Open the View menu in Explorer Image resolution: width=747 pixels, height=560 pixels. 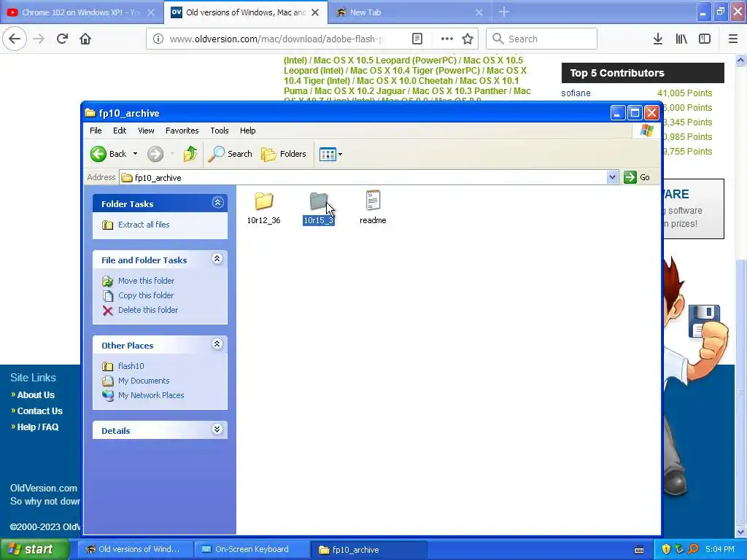146,131
